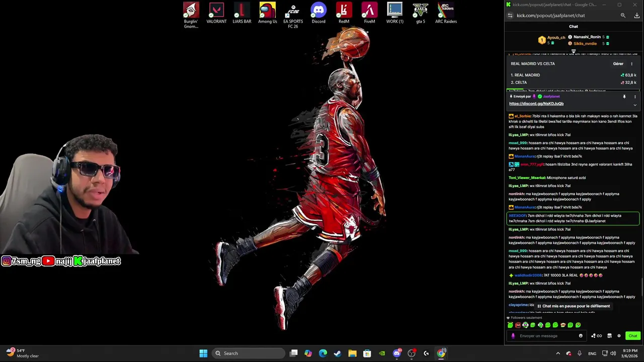Launch gta 5 desktop icon
This screenshot has height=362, width=644.
(421, 13)
